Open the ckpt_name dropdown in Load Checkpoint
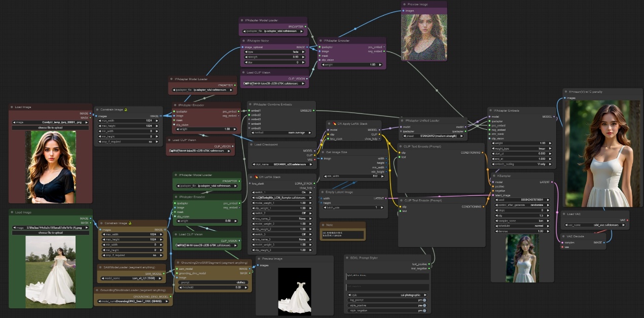This screenshot has width=644, height=318. 283,164
